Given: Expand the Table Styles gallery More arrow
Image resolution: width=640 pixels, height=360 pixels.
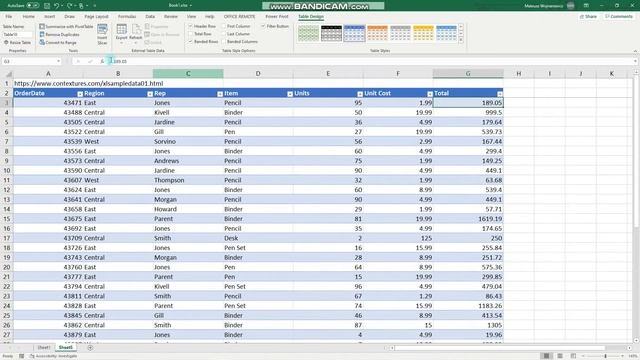Looking at the screenshot, I should coord(461,40).
